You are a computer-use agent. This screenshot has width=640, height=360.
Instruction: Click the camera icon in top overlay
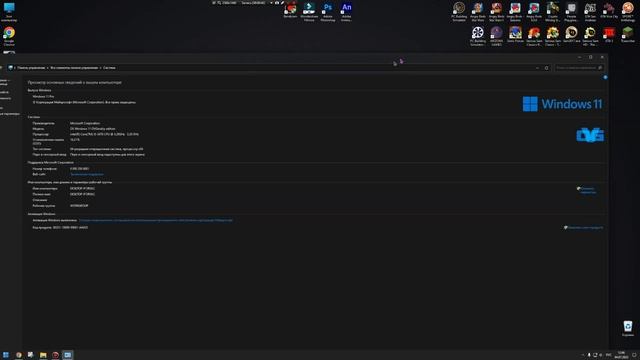click(x=277, y=2)
